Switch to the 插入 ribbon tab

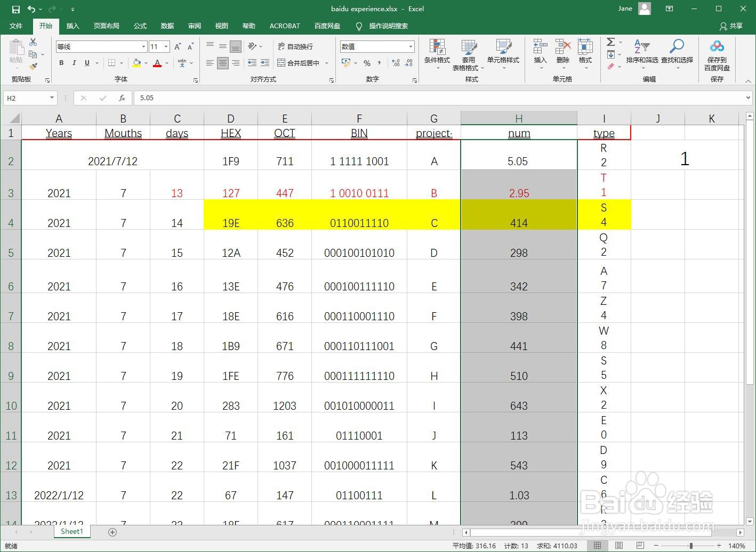pos(73,26)
